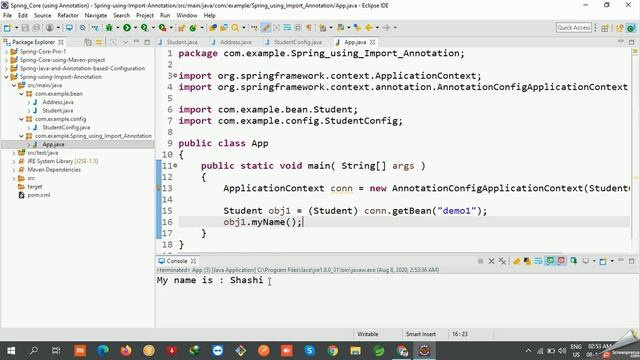This screenshot has height=360, width=640.
Task: Open dropdown arrow next to New icon
Action: click(16, 28)
